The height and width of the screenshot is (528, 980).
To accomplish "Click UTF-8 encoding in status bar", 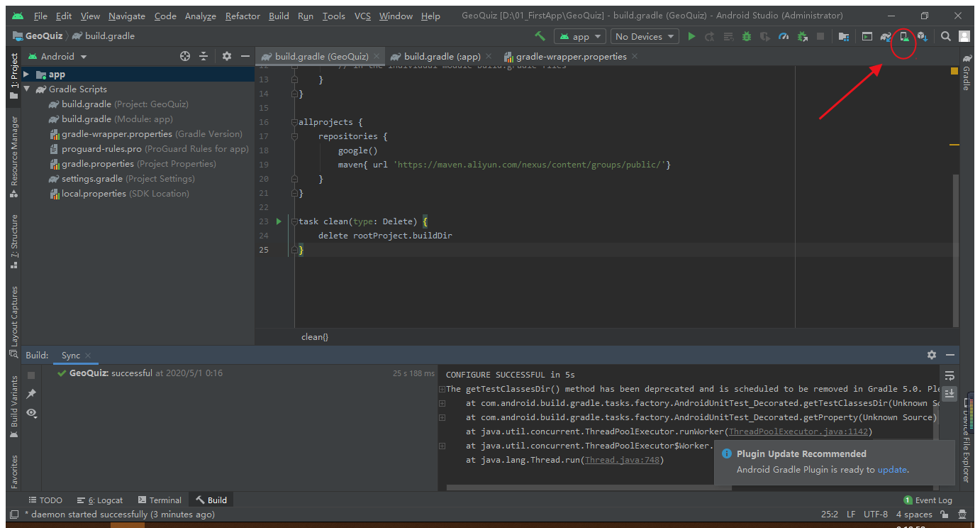I will click(x=876, y=515).
